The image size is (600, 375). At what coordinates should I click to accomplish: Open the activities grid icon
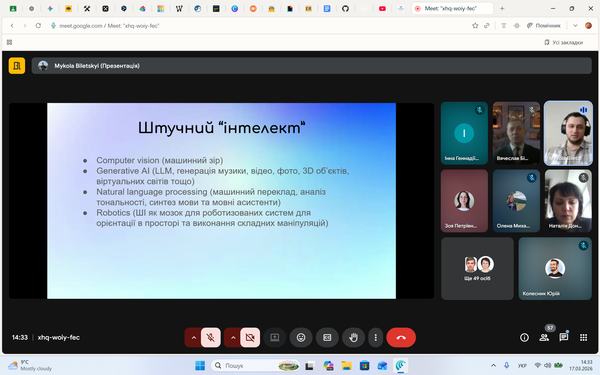tap(583, 338)
